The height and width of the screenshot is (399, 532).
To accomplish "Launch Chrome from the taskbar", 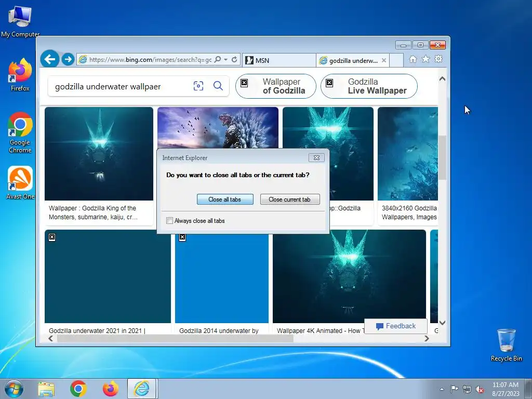I will [x=78, y=389].
